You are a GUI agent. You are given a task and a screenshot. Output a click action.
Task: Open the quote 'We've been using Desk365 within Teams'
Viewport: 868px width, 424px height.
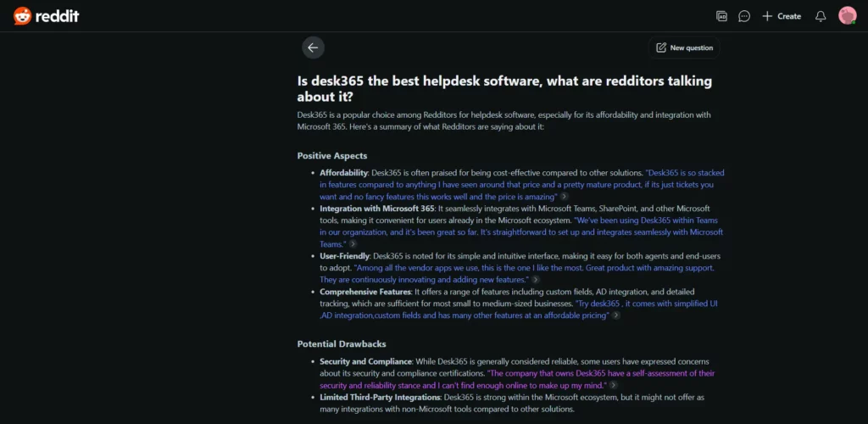[x=521, y=232]
